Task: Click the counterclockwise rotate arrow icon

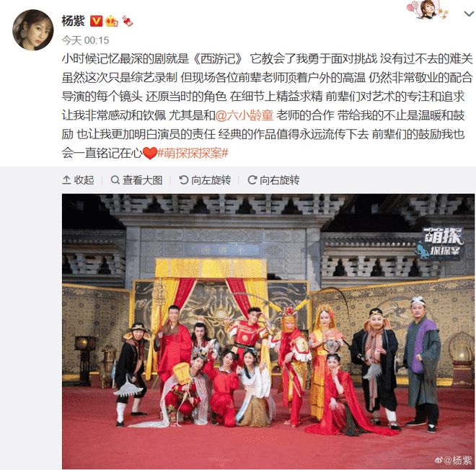Action: coord(184,180)
